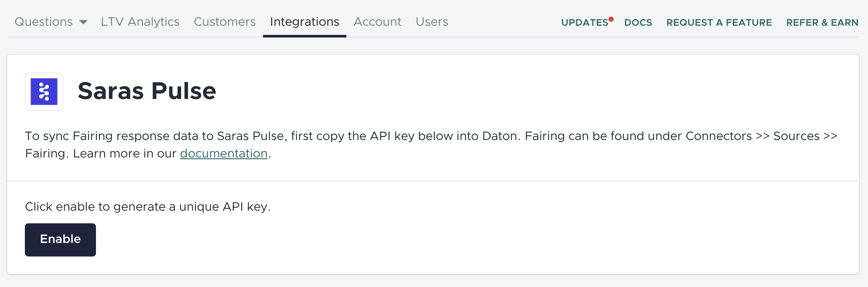The width and height of the screenshot is (868, 287).
Task: Open the Refer & Earn link
Action: pos(822,23)
